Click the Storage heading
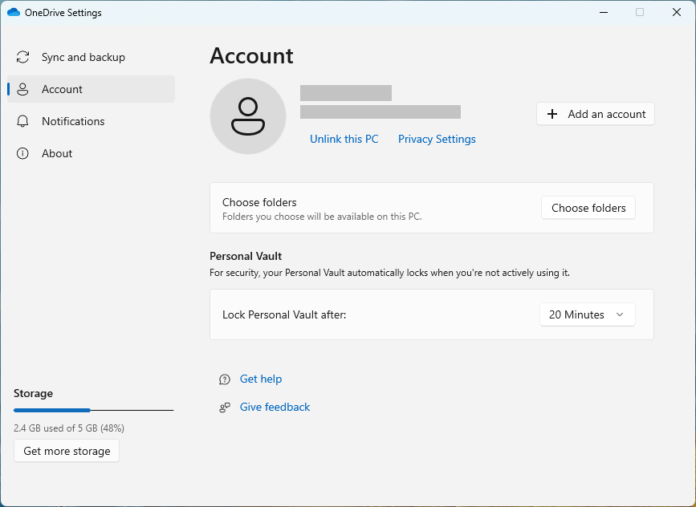Viewport: 696px width, 507px height. [x=33, y=393]
